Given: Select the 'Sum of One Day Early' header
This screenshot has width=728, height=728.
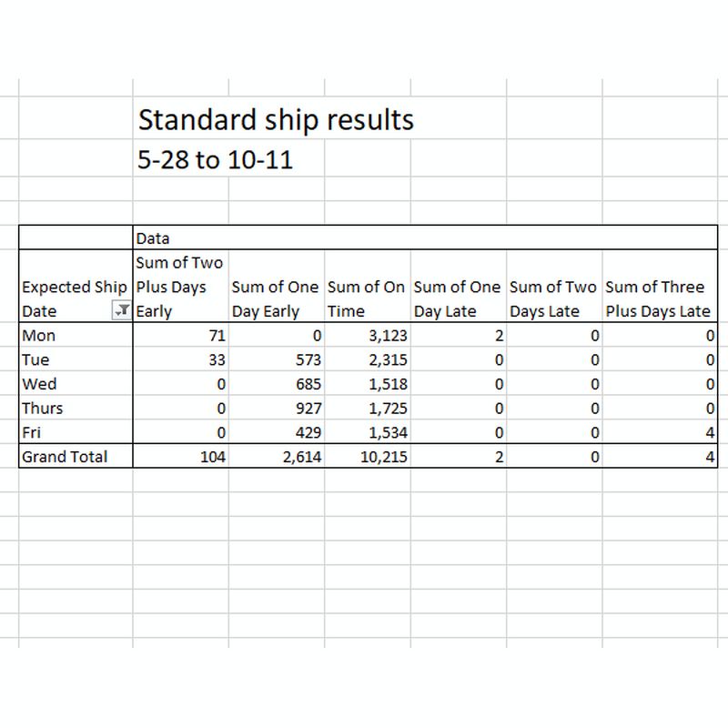Looking at the screenshot, I should pyautogui.click(x=277, y=298).
